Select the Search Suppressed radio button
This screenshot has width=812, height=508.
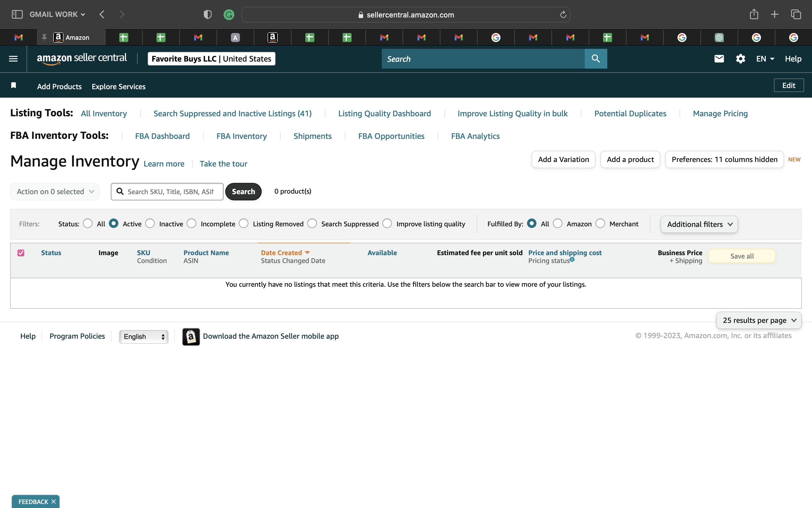[x=312, y=224]
